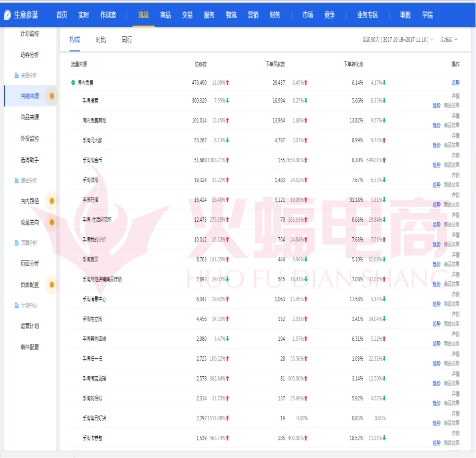Click 趋势 link for 手淘淘宝直播 row
This screenshot has height=458, width=476.
click(x=437, y=383)
